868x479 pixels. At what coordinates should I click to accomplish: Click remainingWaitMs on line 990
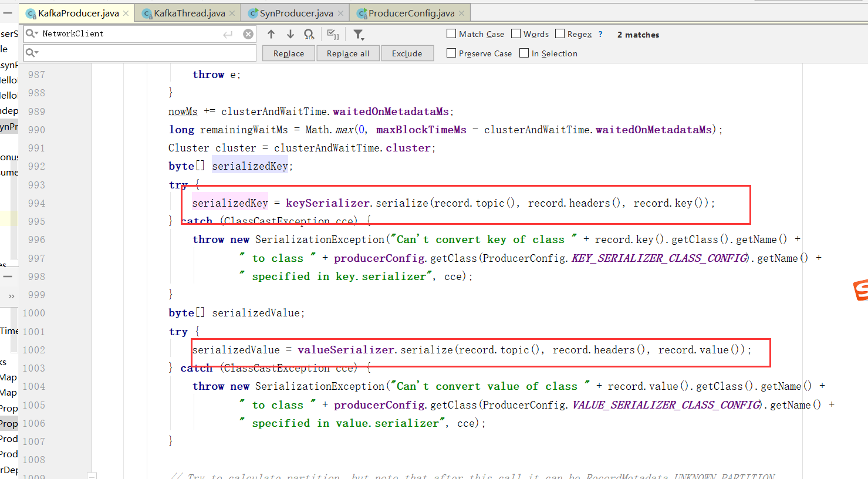click(x=244, y=130)
